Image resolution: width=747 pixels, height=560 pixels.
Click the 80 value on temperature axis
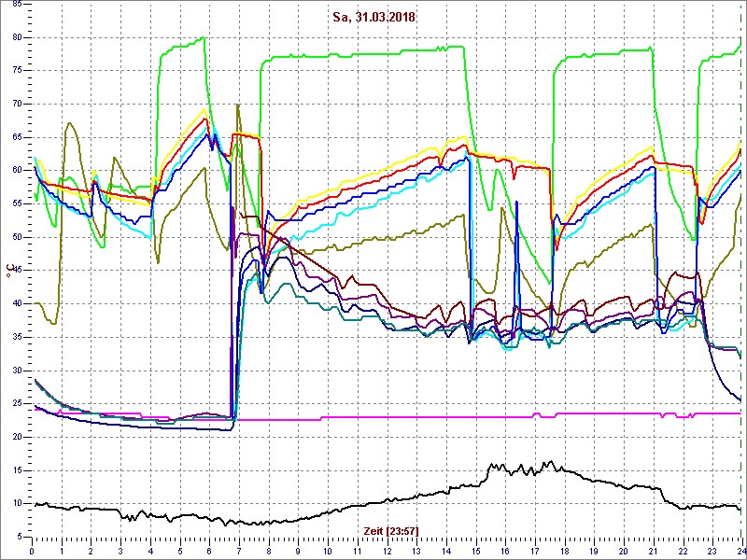16,37
